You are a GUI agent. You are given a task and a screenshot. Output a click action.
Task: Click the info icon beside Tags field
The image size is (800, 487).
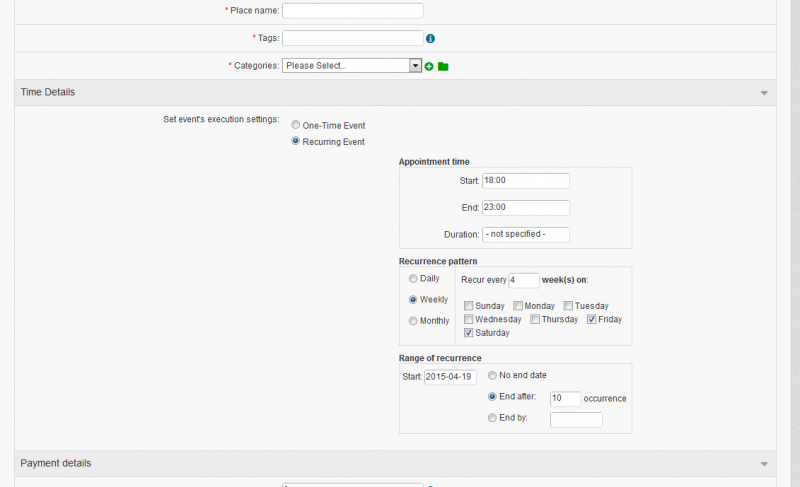[x=431, y=39]
